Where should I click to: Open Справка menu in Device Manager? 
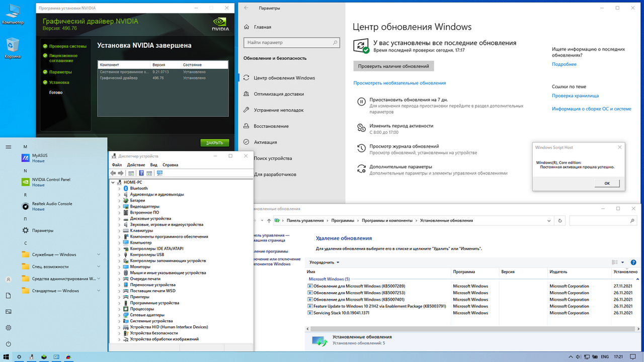(x=171, y=165)
